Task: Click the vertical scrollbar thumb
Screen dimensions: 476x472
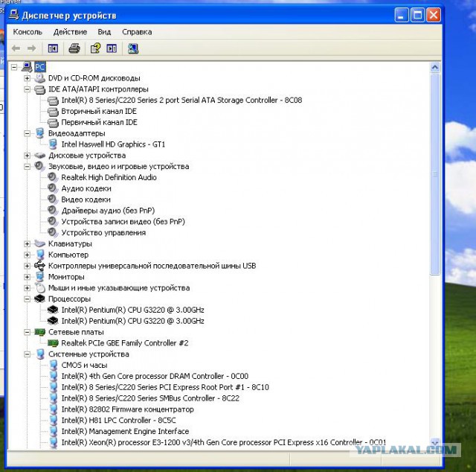Action: [x=435, y=174]
